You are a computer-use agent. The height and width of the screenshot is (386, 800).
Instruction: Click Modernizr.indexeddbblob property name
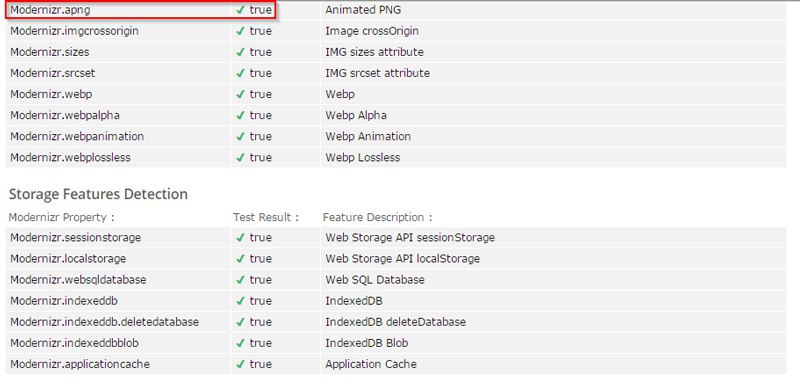pyautogui.click(x=74, y=343)
